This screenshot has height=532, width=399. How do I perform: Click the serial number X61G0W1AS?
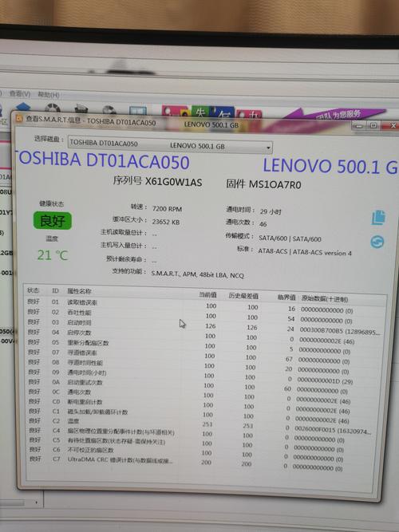(173, 182)
